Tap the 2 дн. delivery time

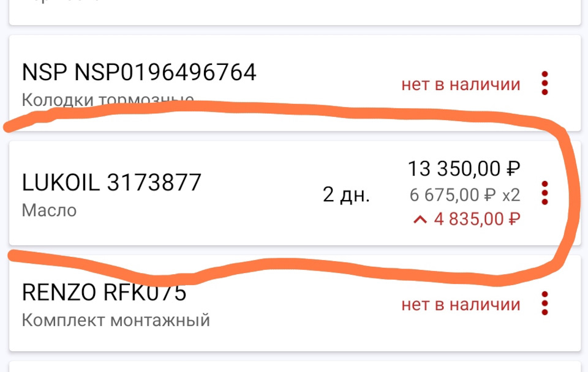(x=346, y=195)
